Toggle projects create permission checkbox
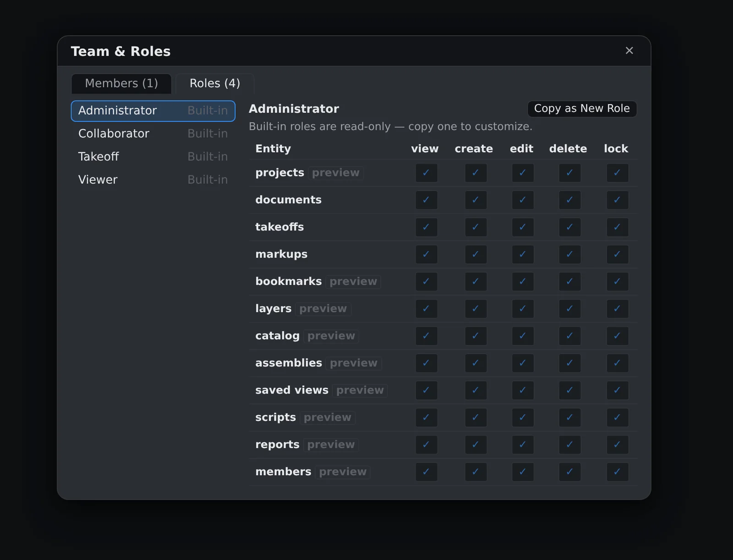The height and width of the screenshot is (560, 733). pos(476,173)
